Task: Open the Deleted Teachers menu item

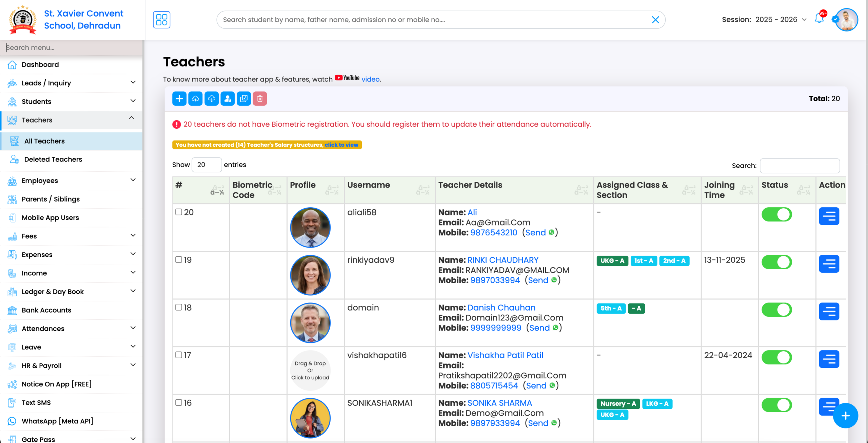Action: pyautogui.click(x=53, y=159)
